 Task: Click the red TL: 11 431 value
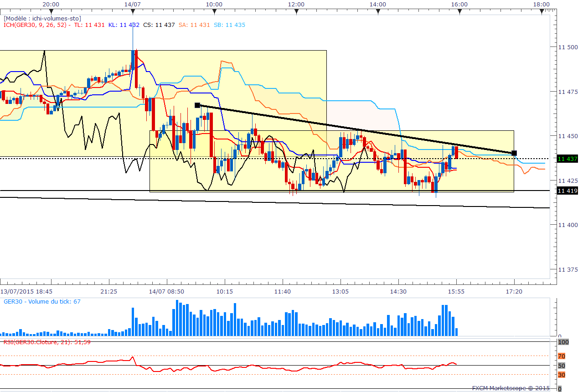(89, 25)
